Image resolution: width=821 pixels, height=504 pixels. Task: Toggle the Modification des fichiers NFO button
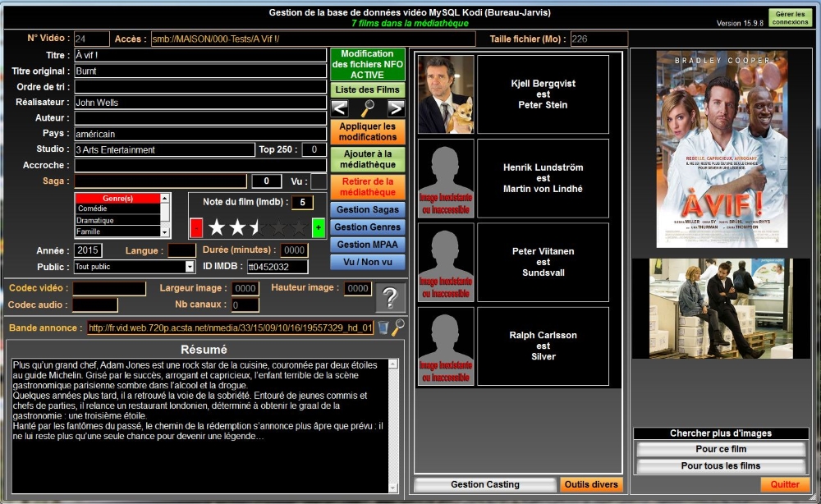point(367,64)
